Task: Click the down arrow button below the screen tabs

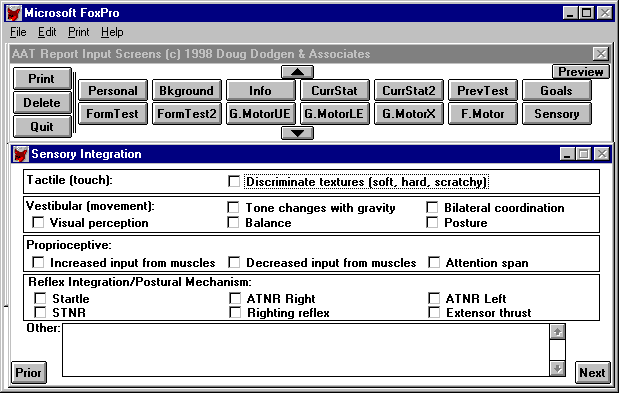Action: point(297,133)
